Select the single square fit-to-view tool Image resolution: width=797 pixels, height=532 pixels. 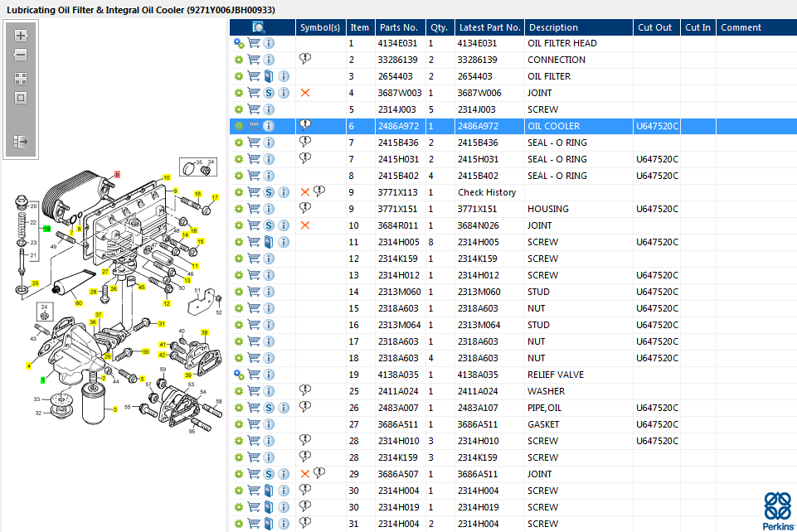pyautogui.click(x=21, y=98)
